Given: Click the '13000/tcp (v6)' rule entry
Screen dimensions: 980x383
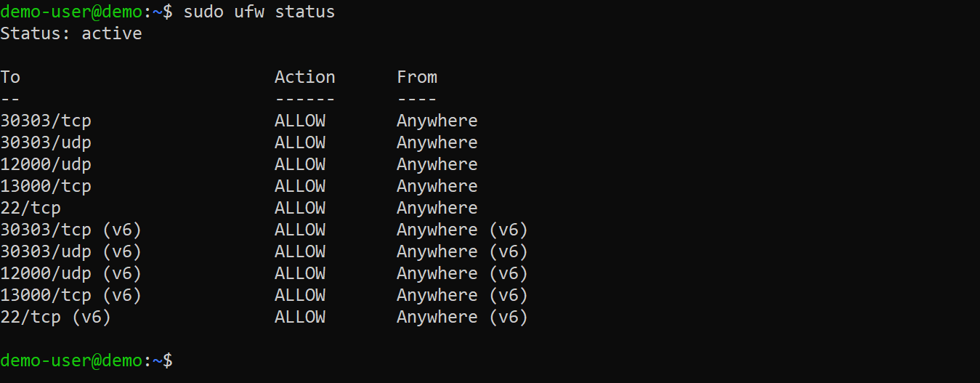Looking at the screenshot, I should pos(70,295).
